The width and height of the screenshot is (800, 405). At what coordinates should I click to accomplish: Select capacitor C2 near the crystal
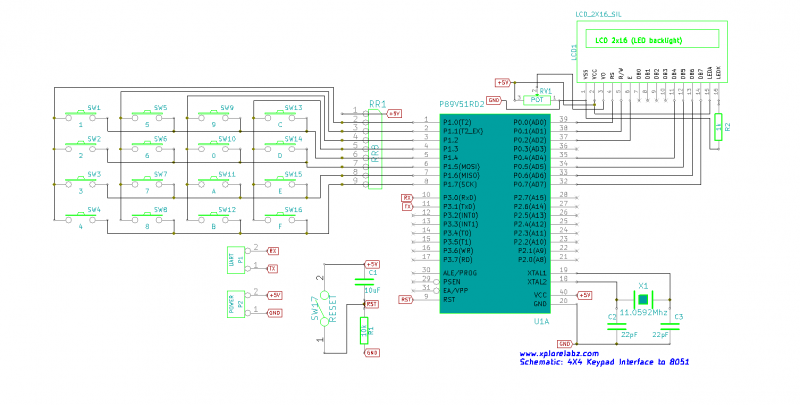pos(617,326)
